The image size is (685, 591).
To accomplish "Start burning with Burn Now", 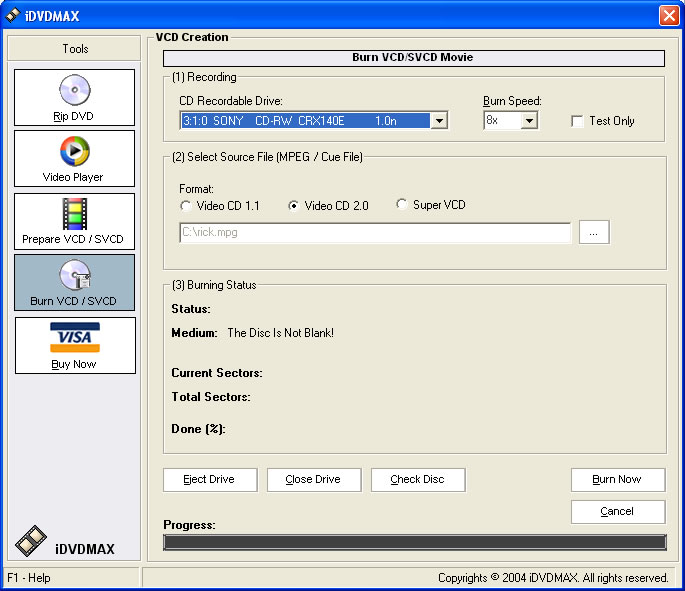I will coord(618,480).
